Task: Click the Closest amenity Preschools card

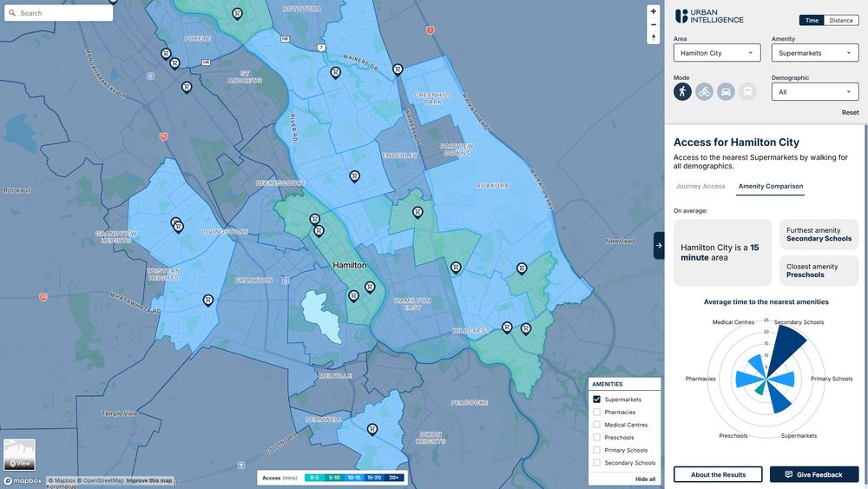Action: coord(819,271)
